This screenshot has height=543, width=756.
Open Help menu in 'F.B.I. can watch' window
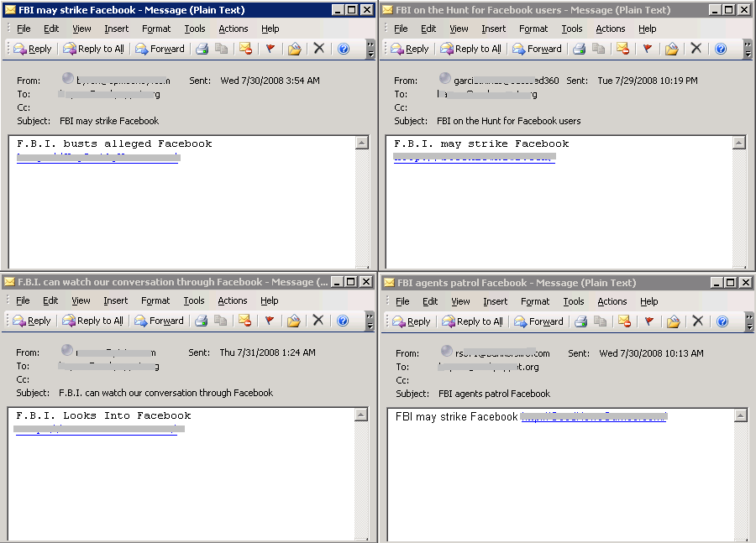tap(270, 300)
